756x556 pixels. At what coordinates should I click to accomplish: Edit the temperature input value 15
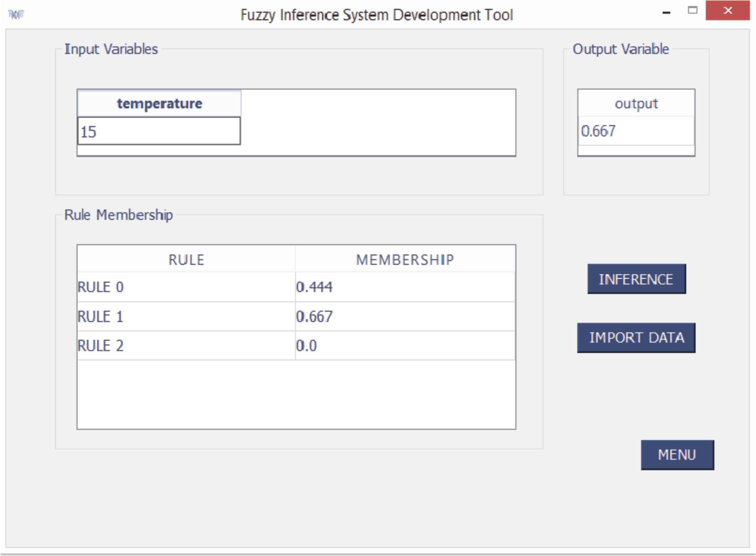[x=159, y=131]
